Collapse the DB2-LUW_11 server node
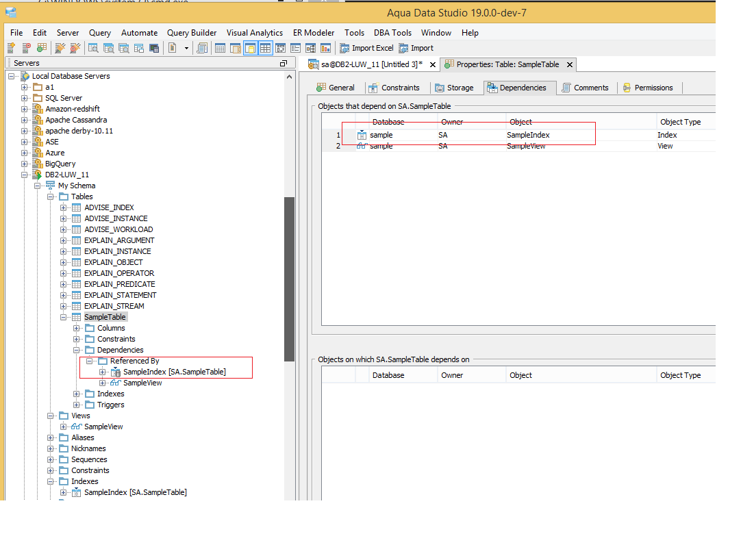 pyautogui.click(x=24, y=175)
